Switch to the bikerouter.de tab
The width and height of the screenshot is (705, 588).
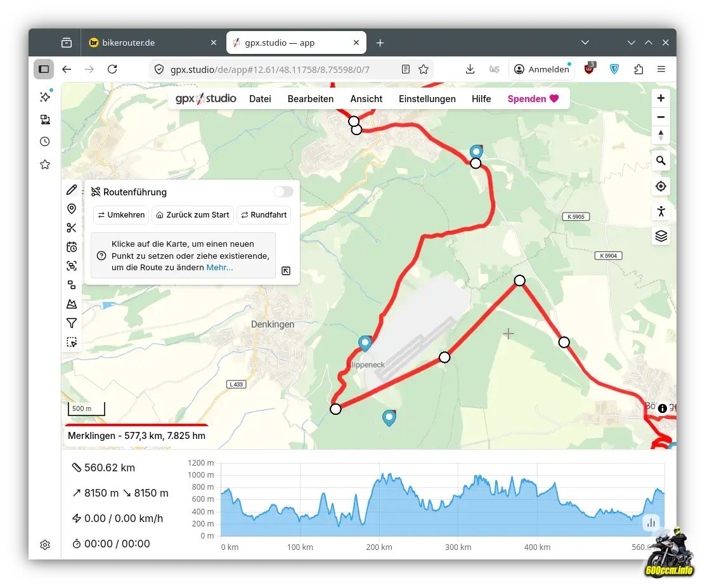tap(152, 42)
